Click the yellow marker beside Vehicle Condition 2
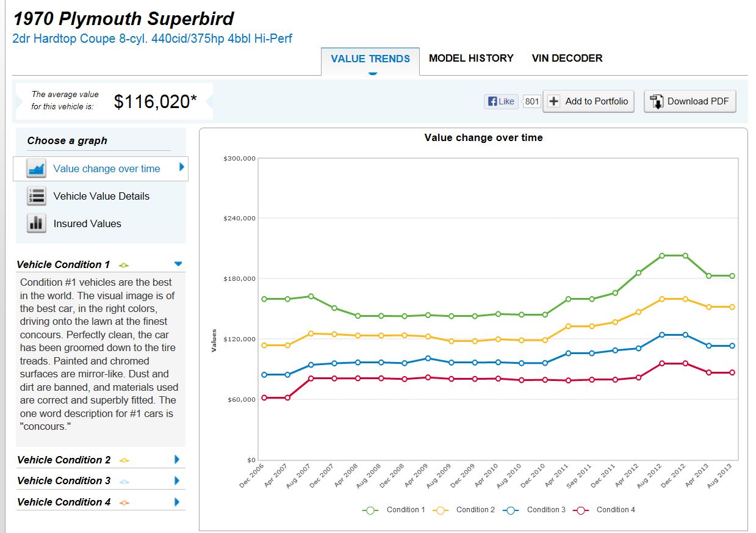756x533 pixels. point(124,460)
